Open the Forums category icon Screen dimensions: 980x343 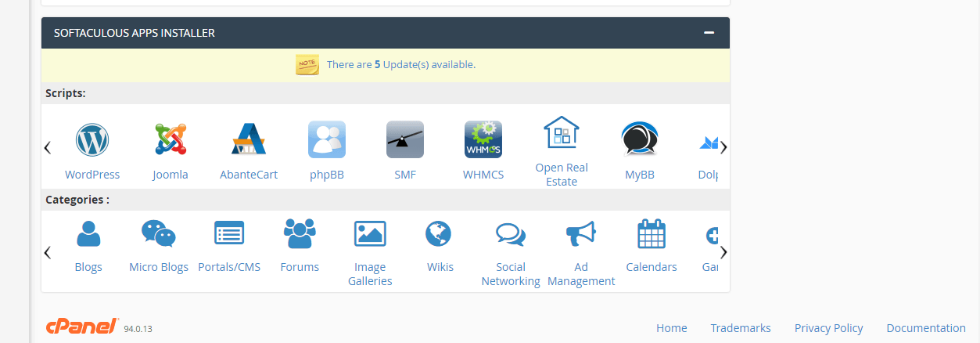[x=300, y=233]
